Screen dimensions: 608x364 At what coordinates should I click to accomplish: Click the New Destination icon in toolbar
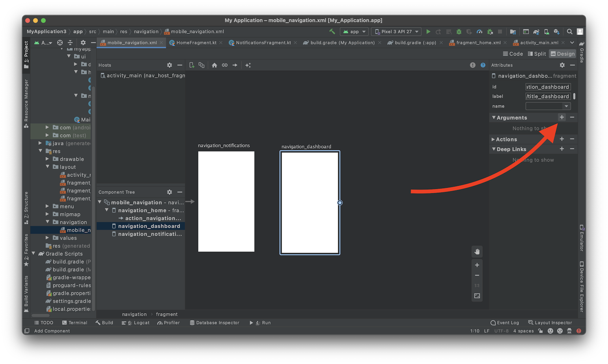[192, 65]
